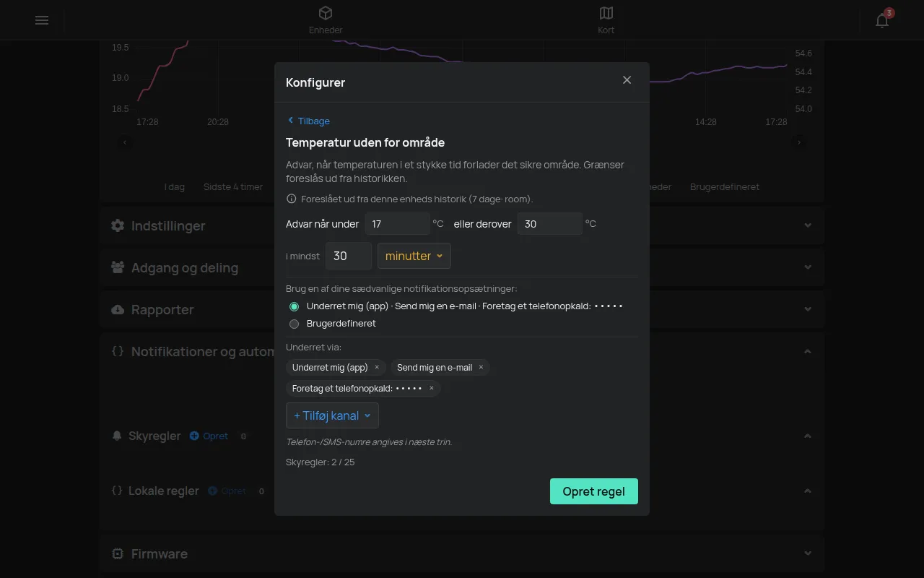Click the lower temperature limit field
Screen dimensions: 924x578
(x=397, y=224)
